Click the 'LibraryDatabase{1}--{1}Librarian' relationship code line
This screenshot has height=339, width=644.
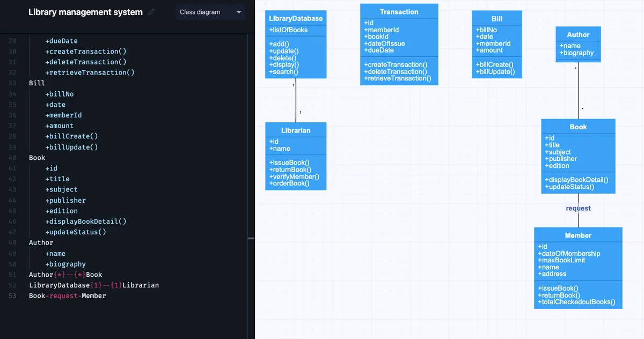point(94,285)
